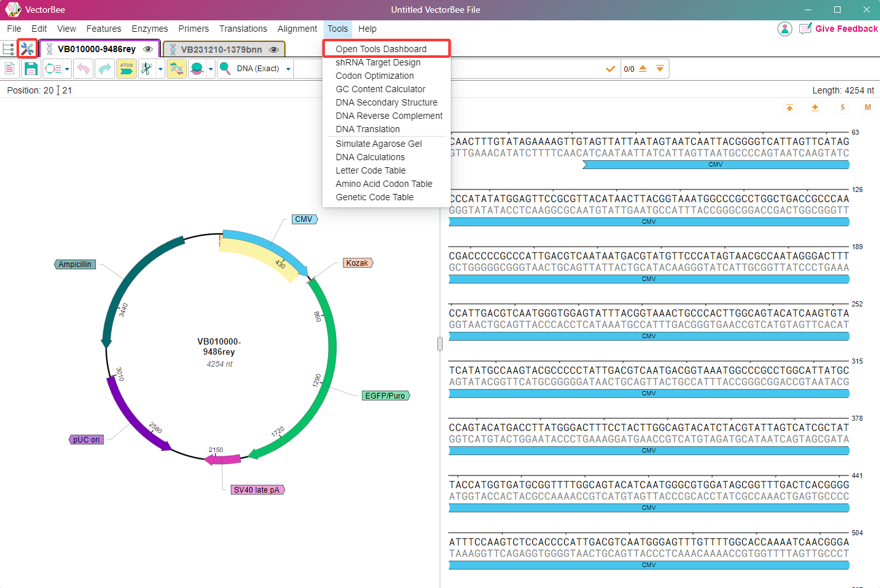Click the undo arrow icon
Screen dimensions: 880x588
(83, 69)
